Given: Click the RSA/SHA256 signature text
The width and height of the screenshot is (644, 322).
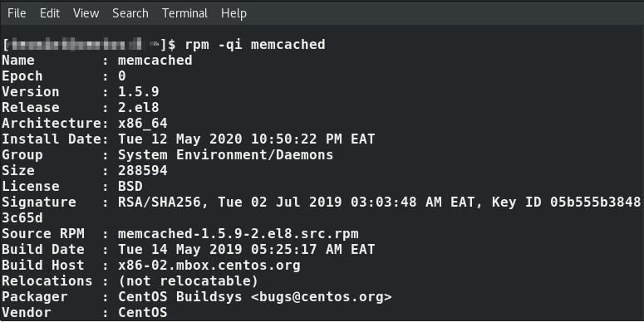Looking at the screenshot, I should point(160,202).
